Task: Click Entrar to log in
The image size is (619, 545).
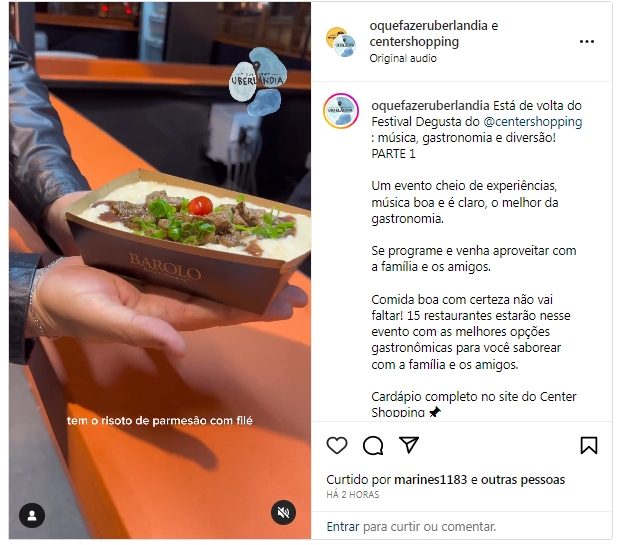Action: pyautogui.click(x=343, y=526)
